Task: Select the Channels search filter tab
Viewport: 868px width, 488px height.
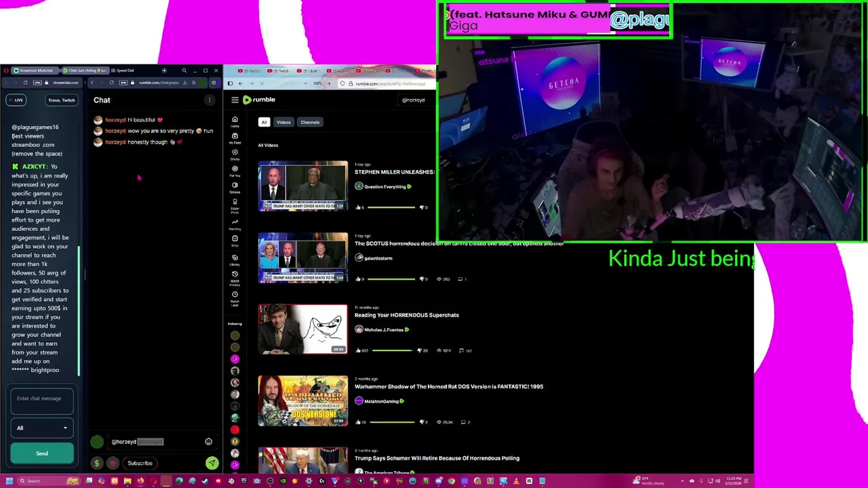Action: 310,122
